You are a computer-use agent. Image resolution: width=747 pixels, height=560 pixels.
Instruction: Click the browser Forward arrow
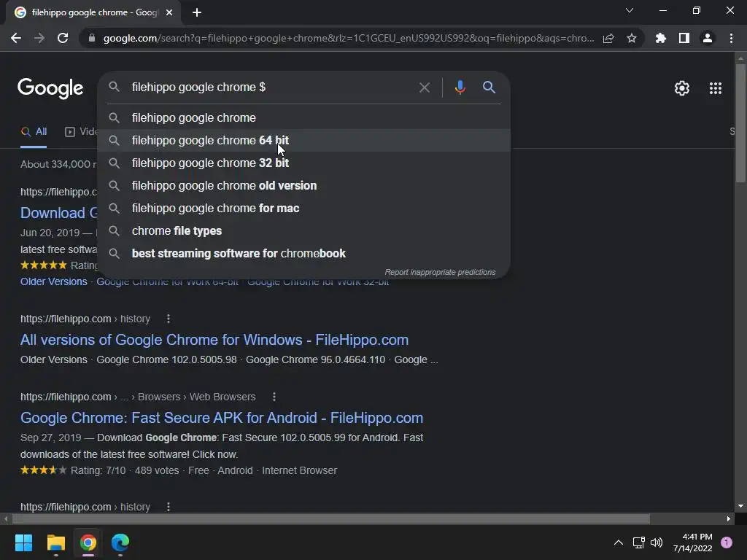[39, 38]
